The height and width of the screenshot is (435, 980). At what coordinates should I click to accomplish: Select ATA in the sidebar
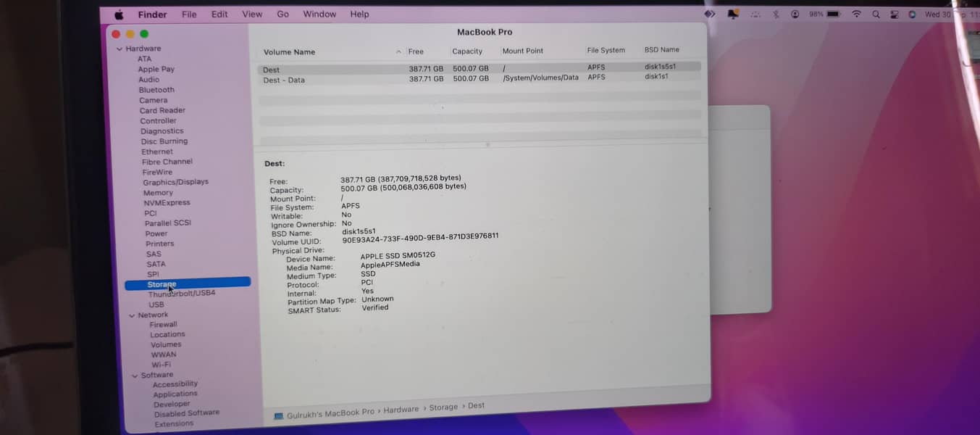[x=145, y=59]
